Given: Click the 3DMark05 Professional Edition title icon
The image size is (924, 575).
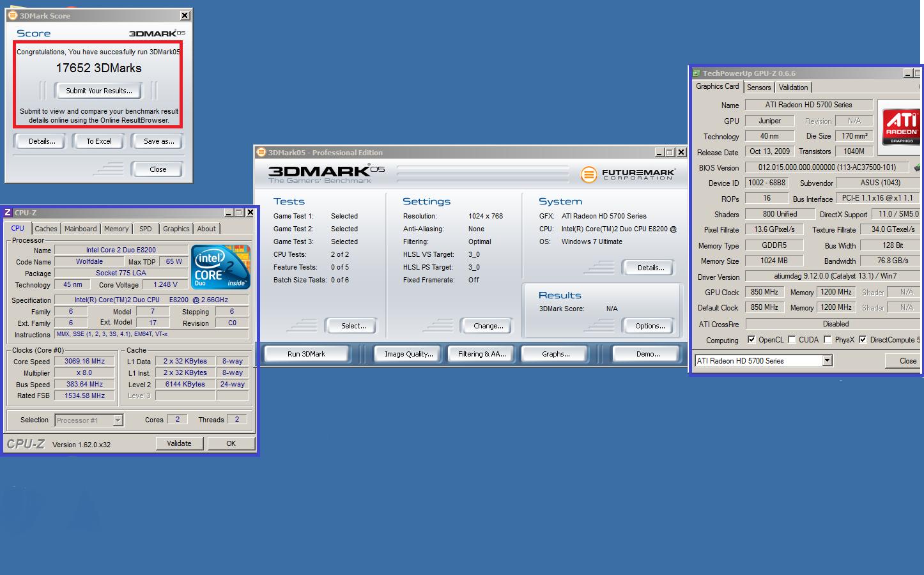Looking at the screenshot, I should pyautogui.click(x=261, y=152).
